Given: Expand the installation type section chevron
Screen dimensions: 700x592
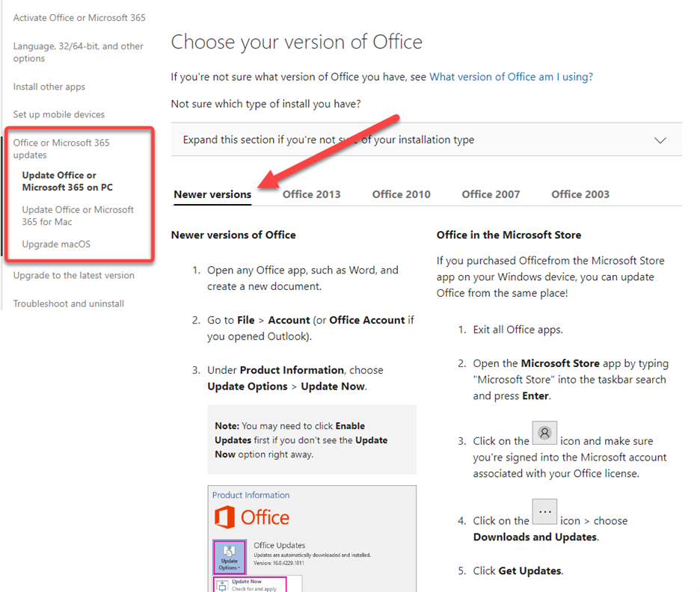Looking at the screenshot, I should 660,141.
